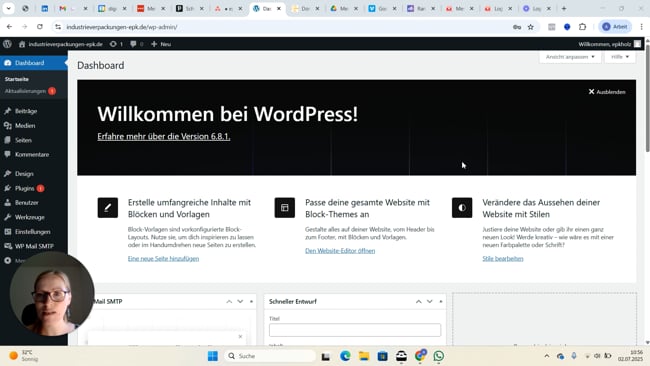Click the block-themes layout icon
Viewport: 650px width, 366px height.
(285, 208)
